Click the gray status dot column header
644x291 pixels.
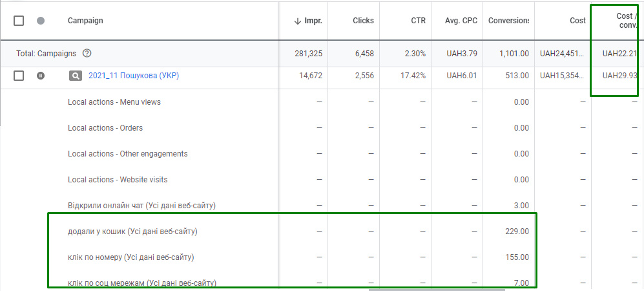point(41,21)
